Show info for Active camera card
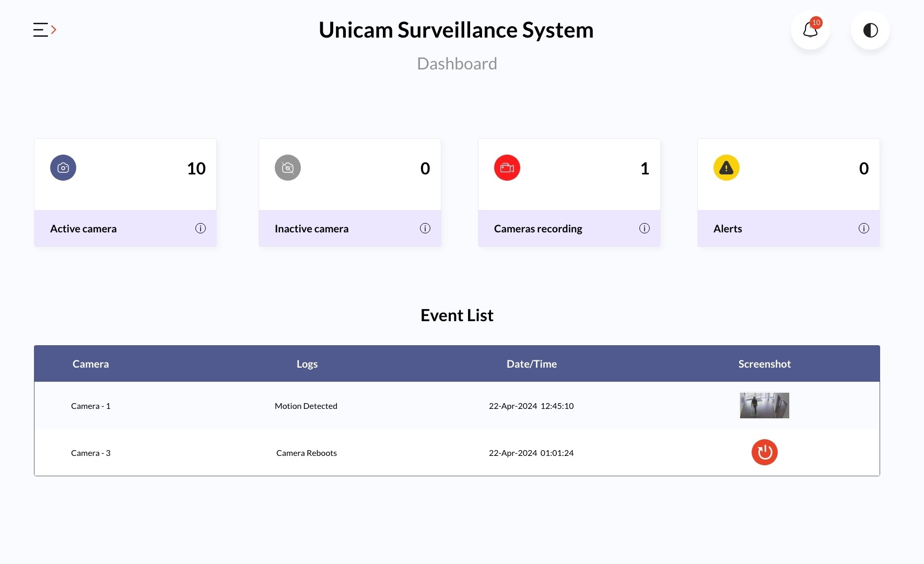The width and height of the screenshot is (924, 564). (x=201, y=228)
